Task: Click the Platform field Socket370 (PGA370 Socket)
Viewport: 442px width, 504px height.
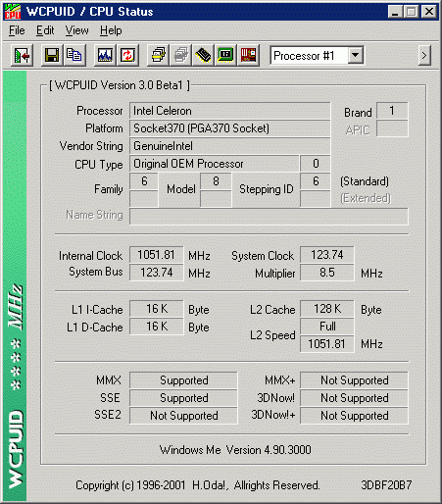Action: tap(230, 128)
